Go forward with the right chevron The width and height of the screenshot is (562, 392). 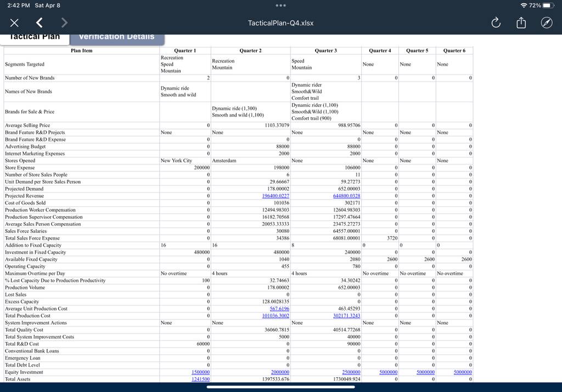pos(64,23)
